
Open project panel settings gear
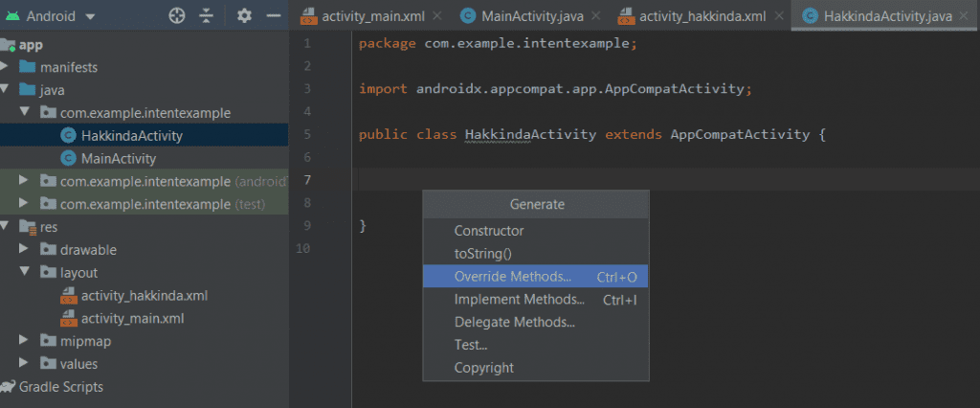pyautogui.click(x=244, y=16)
